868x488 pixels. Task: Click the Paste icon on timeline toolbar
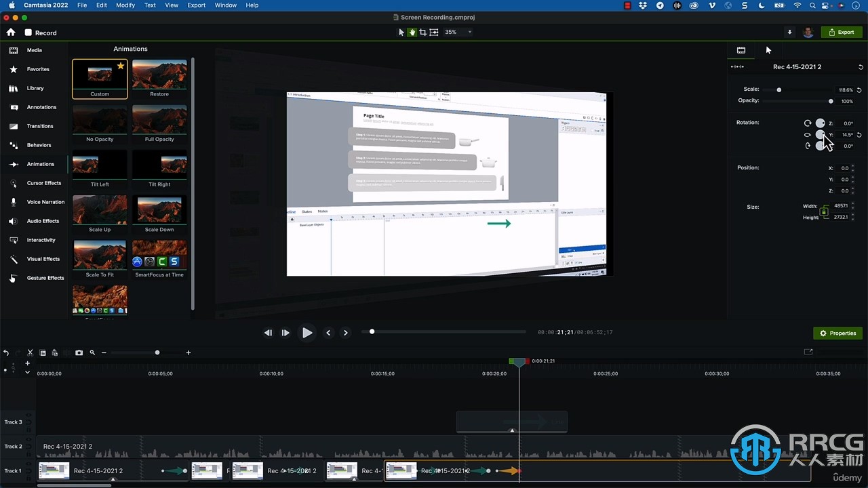click(x=55, y=352)
